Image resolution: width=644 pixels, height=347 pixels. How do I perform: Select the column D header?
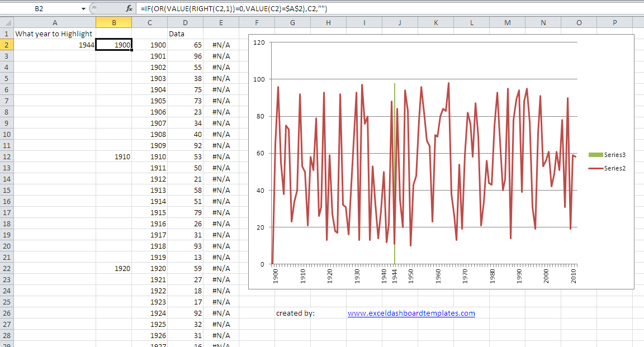pos(185,22)
